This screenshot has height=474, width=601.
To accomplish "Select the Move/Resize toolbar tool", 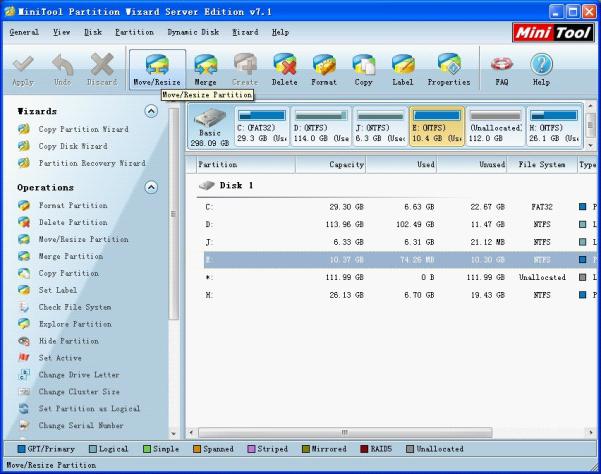I will [x=157, y=70].
